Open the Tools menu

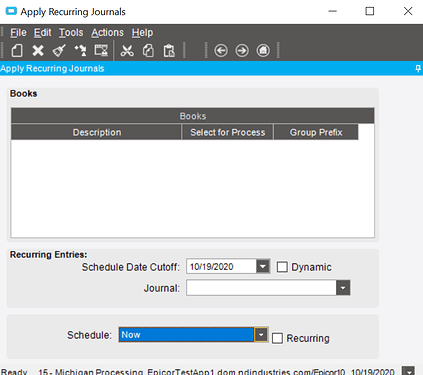point(71,33)
